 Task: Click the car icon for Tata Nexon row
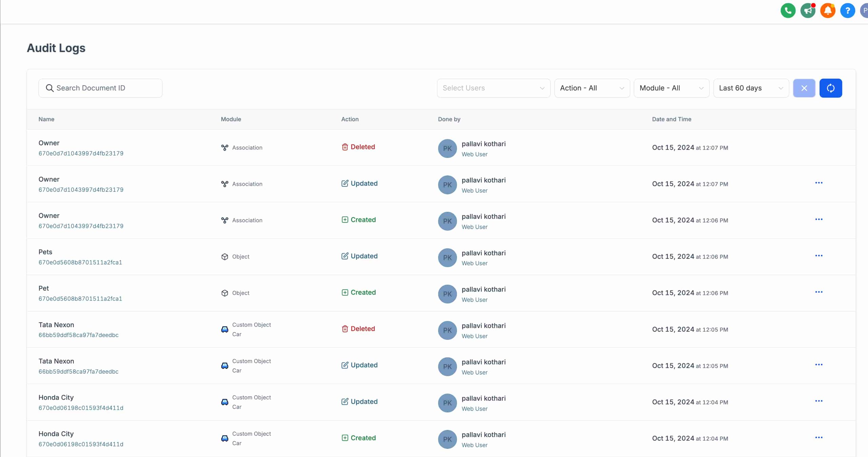(x=224, y=329)
